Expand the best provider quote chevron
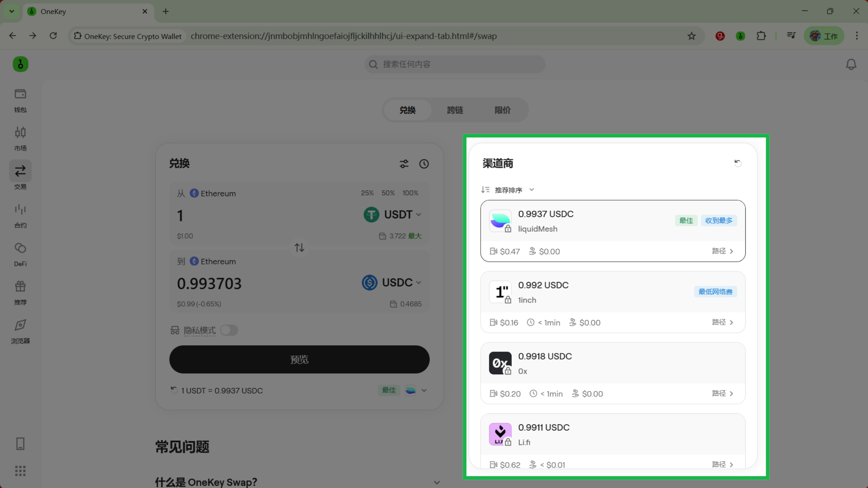 tap(424, 390)
